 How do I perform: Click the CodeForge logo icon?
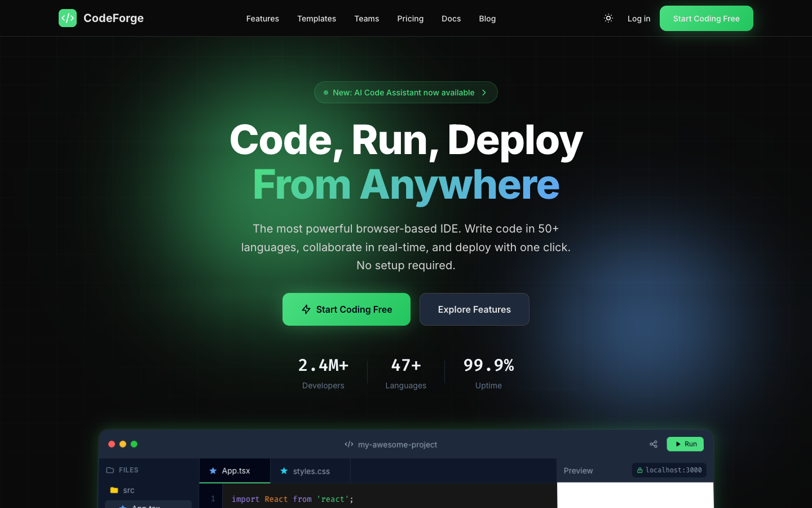pos(67,18)
